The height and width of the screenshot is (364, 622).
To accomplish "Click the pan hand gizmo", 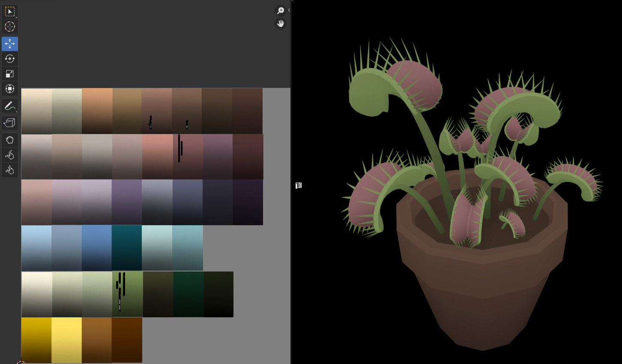I will (x=280, y=24).
